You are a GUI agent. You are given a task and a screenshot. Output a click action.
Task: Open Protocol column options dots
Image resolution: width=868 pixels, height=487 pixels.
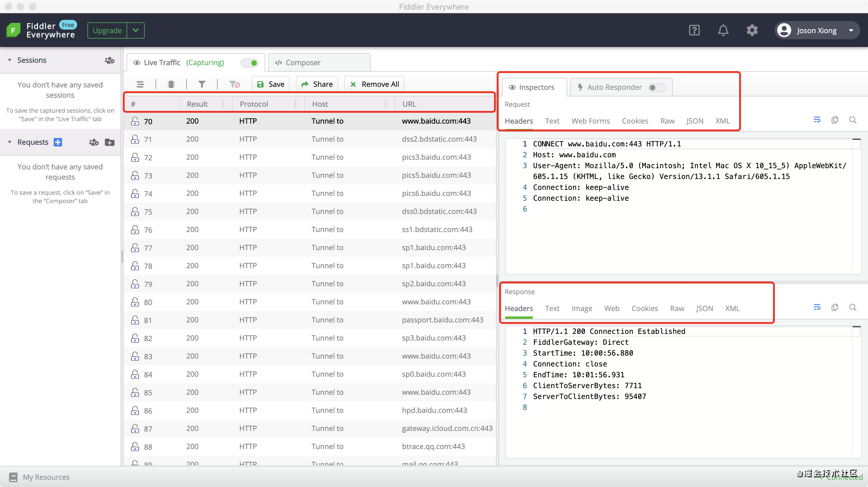pyautogui.click(x=295, y=104)
